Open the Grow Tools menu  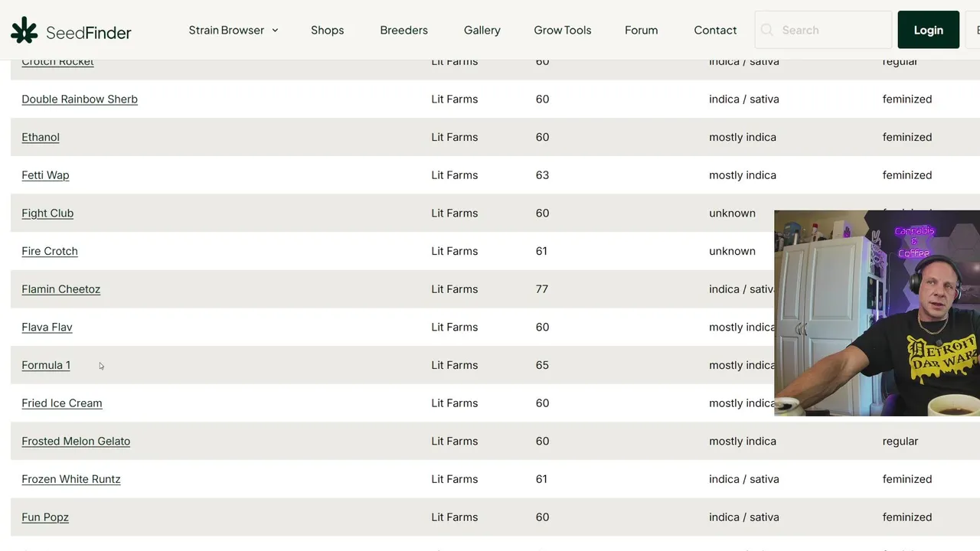pyautogui.click(x=562, y=31)
